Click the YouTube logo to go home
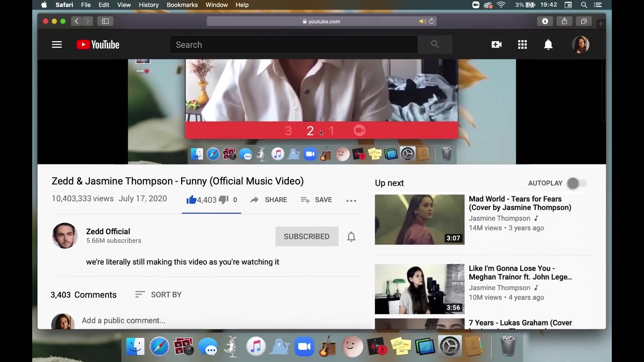Screen dimensions: 644x362 pos(98,45)
